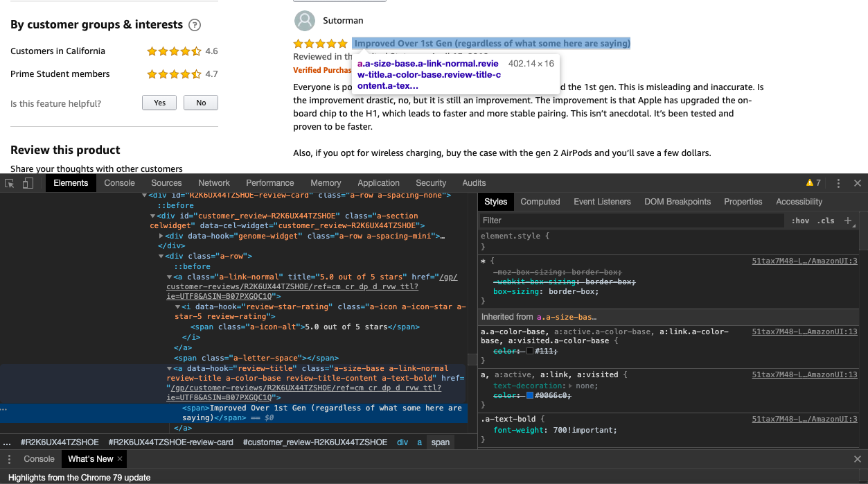Open the DevTools three-dot customize menu
The height and width of the screenshot is (484, 868).
coord(838,183)
